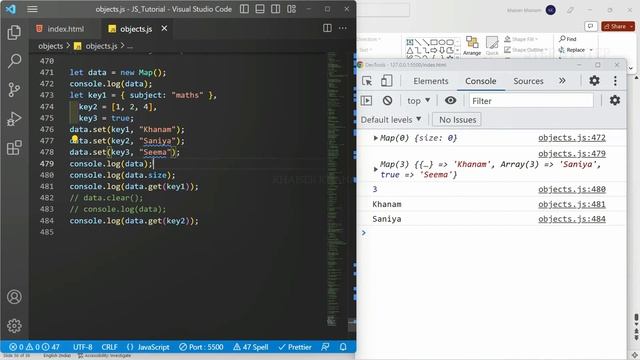Open the VS Code hamburger menu

(32, 9)
